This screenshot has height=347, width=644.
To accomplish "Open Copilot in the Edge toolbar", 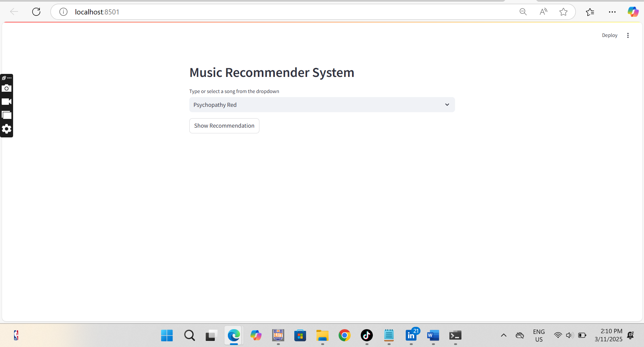I will point(633,12).
